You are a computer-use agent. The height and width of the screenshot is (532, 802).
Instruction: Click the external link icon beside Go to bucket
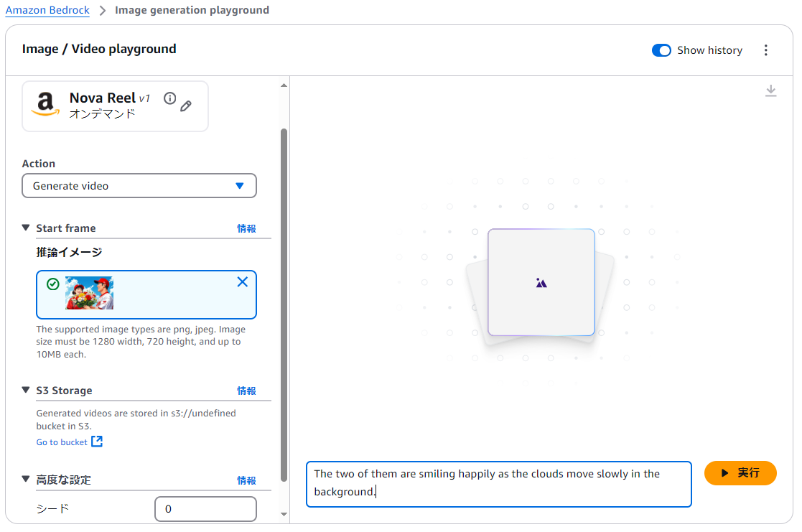(x=97, y=442)
